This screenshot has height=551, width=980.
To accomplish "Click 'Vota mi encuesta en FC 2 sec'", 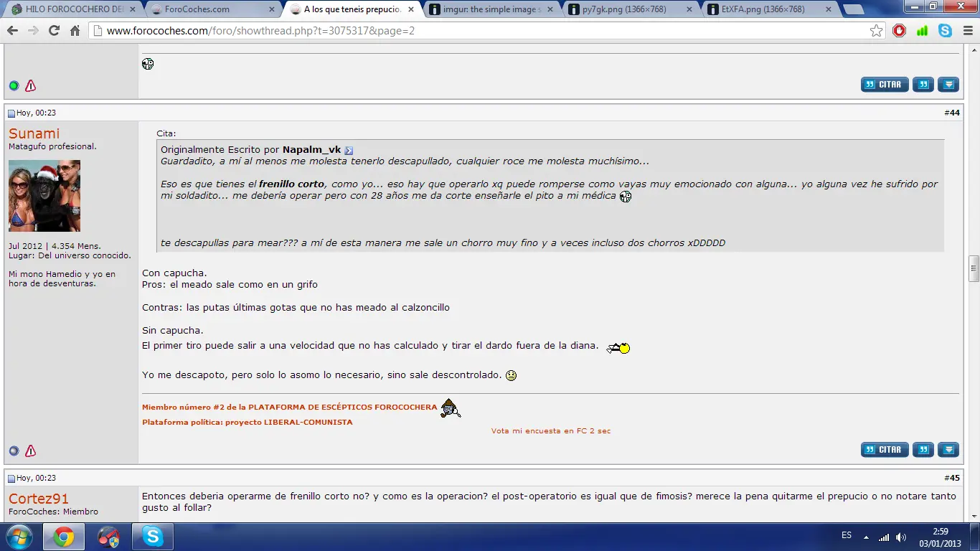I will pos(551,431).
